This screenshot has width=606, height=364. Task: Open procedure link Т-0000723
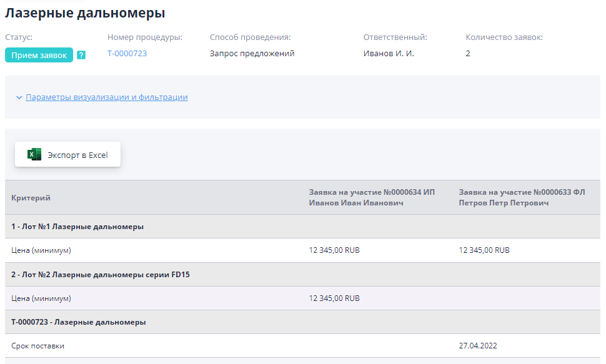pyautogui.click(x=127, y=54)
